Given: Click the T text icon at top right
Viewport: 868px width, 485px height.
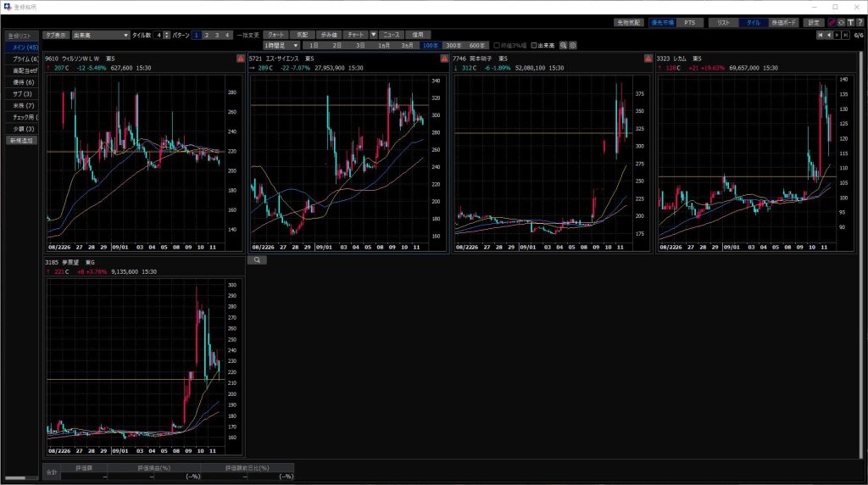Looking at the screenshot, I should (x=849, y=22).
